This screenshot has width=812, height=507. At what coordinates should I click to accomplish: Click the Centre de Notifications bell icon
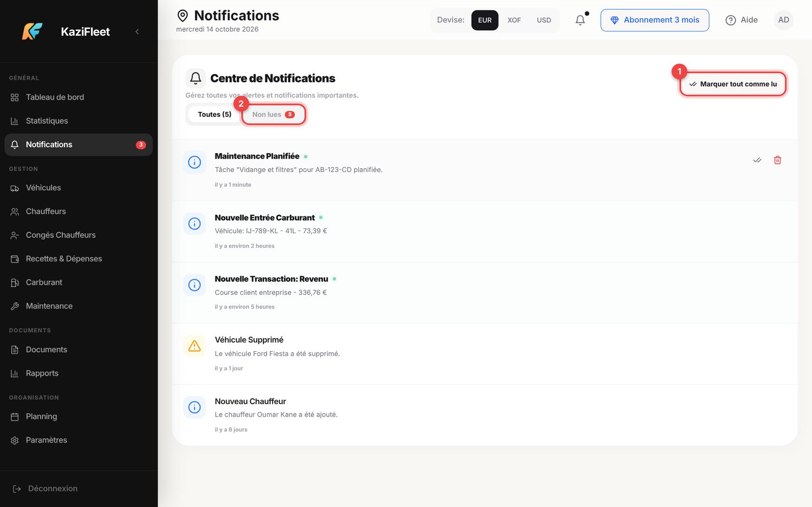click(x=196, y=78)
